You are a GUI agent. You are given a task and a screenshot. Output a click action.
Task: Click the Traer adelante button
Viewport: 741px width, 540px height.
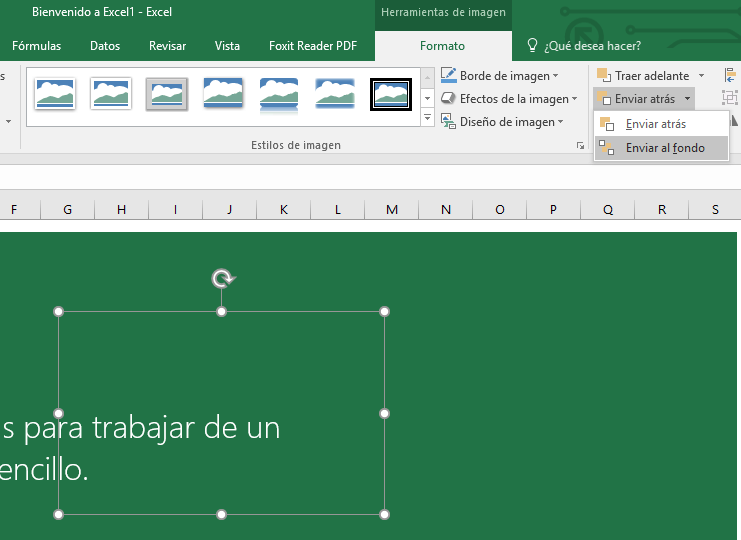coord(643,76)
